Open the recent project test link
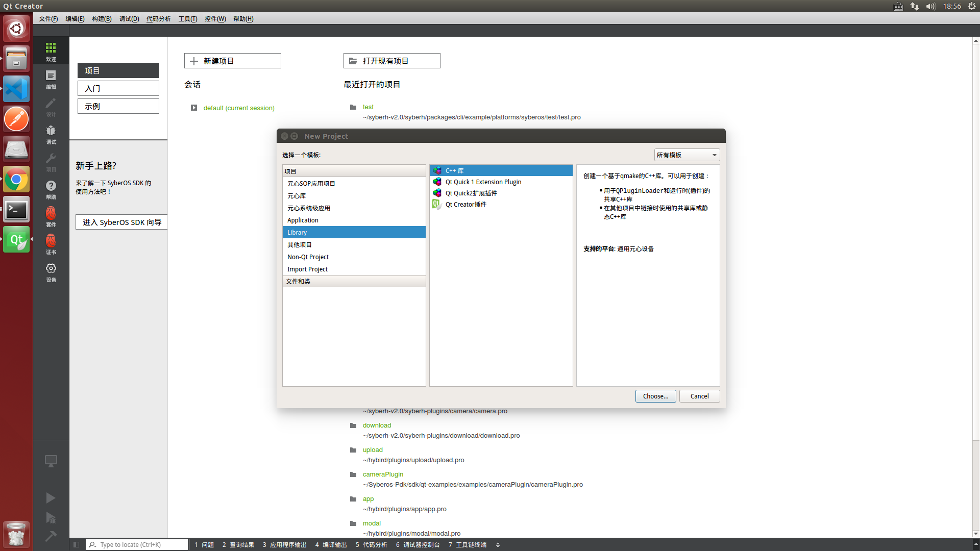 click(x=368, y=107)
